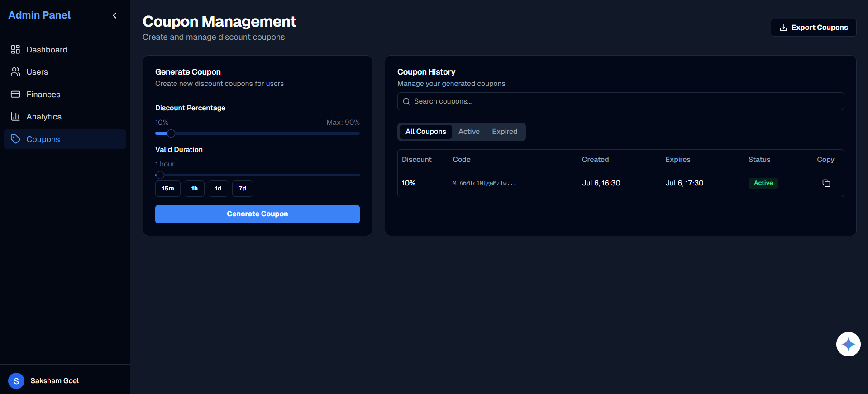
Task: Open the Finances section
Action: (65, 94)
